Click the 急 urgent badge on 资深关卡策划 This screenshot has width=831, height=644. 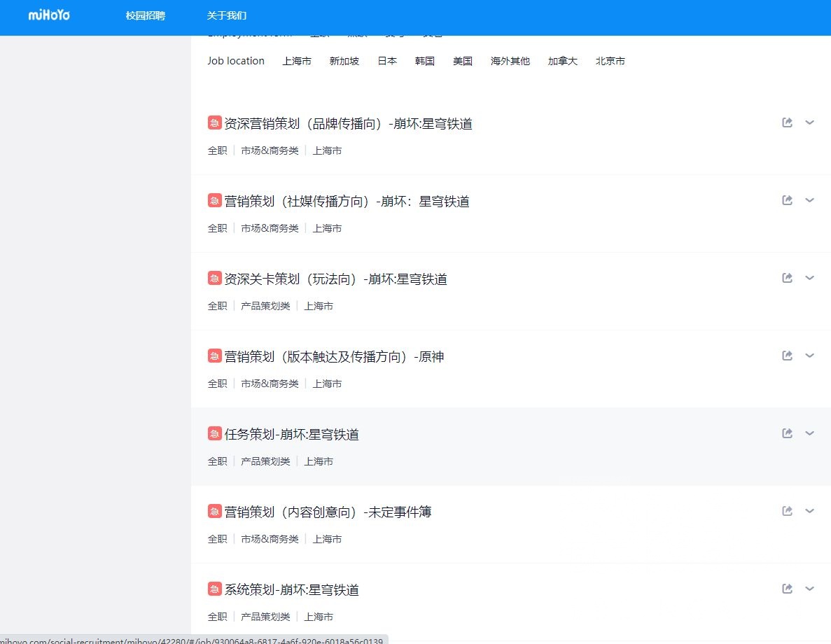coord(214,278)
